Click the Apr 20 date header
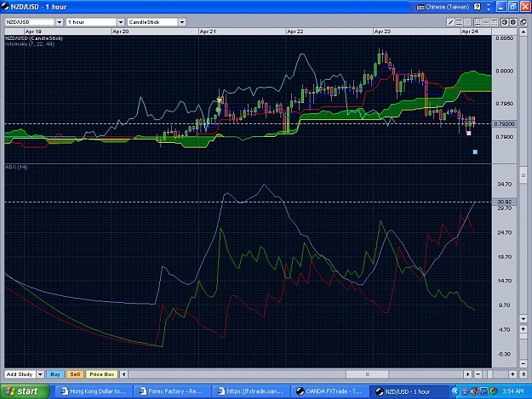Viewport: 532px width, 399px height. click(121, 31)
